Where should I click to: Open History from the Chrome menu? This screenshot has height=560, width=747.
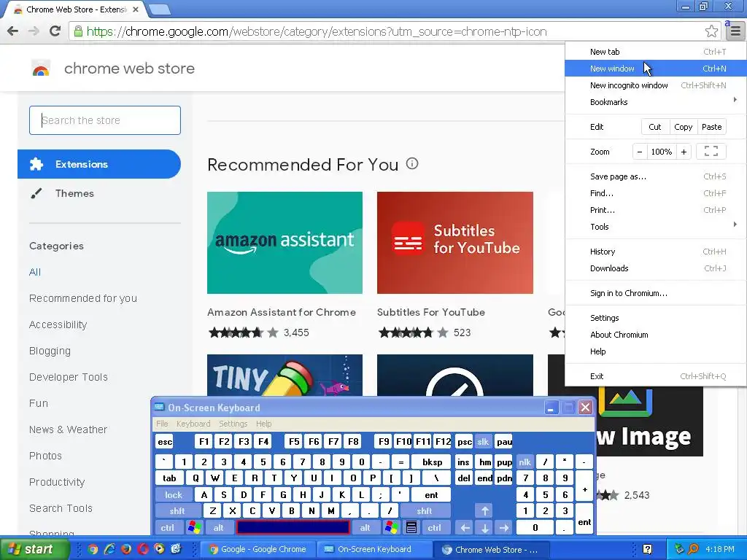(656, 252)
